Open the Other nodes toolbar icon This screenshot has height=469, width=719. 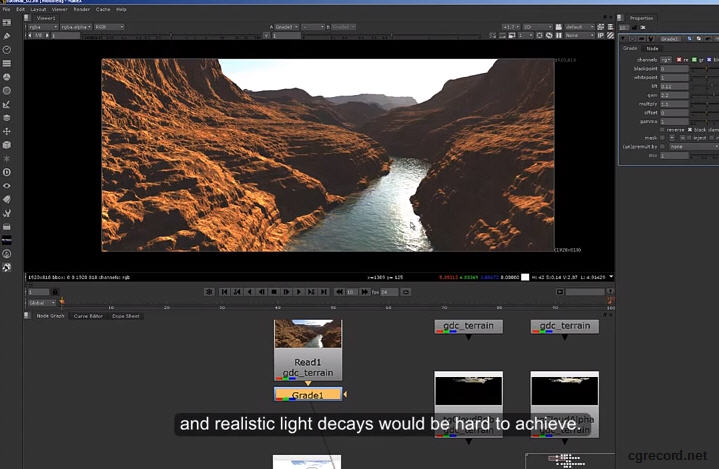click(x=7, y=226)
